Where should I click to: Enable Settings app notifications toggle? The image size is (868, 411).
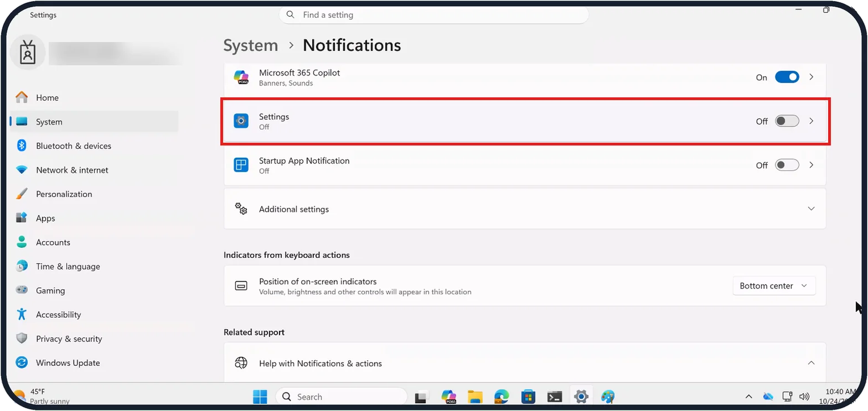click(787, 121)
